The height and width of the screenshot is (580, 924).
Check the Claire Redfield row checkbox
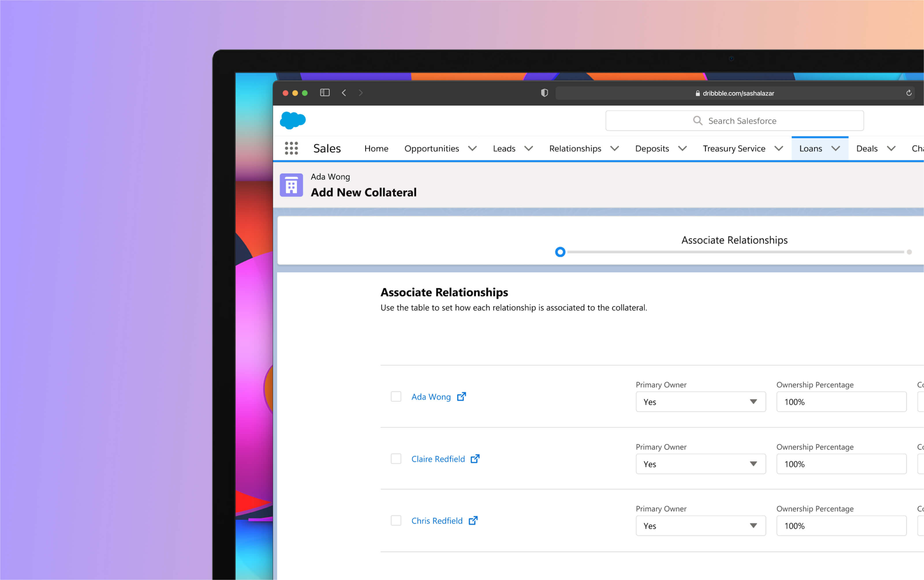point(396,459)
